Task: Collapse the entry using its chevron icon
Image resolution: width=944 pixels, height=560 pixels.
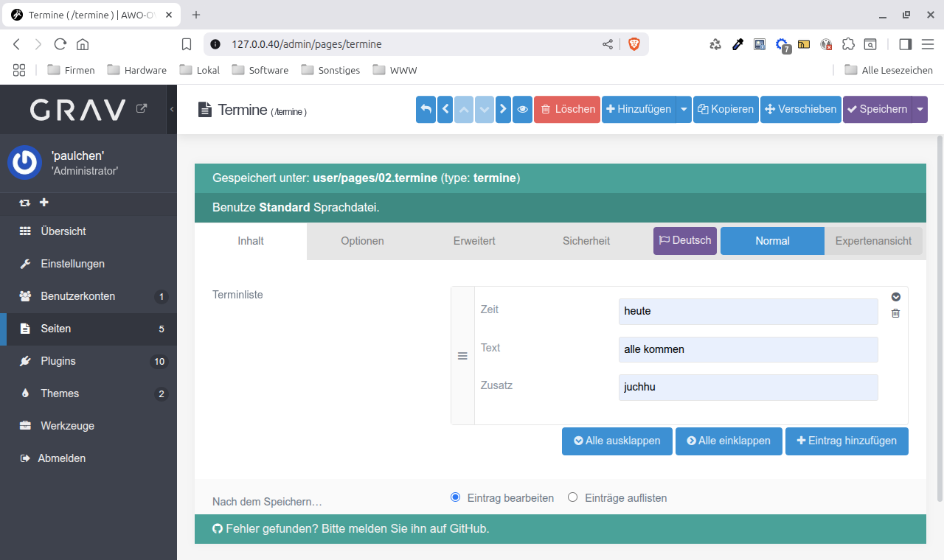Action: tap(895, 297)
